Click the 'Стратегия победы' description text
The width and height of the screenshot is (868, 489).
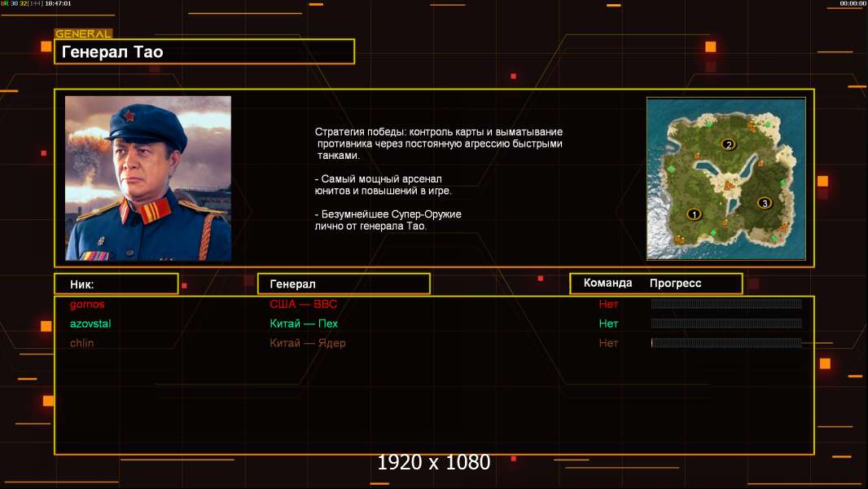tap(439, 143)
